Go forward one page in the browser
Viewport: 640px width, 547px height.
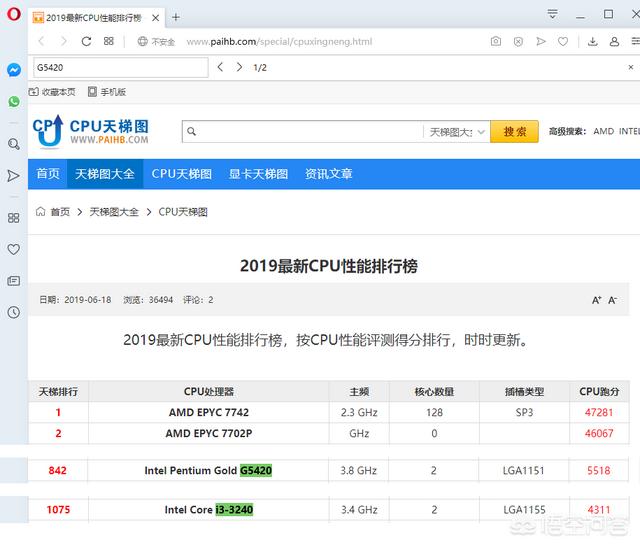(64, 41)
